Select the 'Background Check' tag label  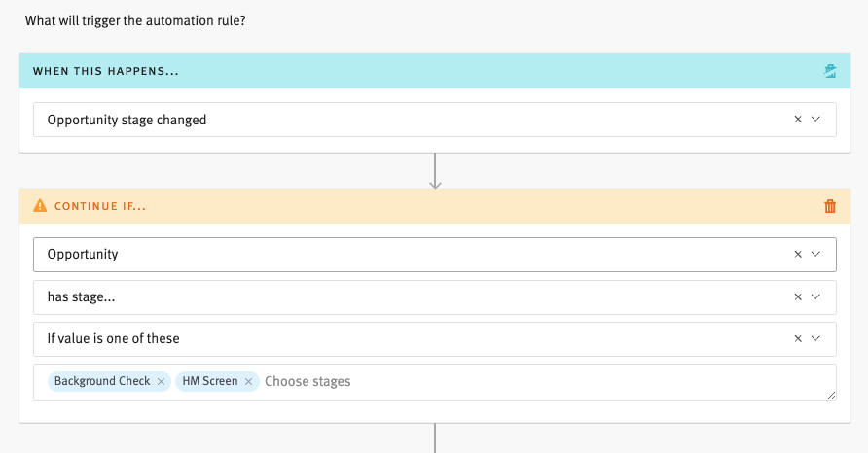click(102, 381)
